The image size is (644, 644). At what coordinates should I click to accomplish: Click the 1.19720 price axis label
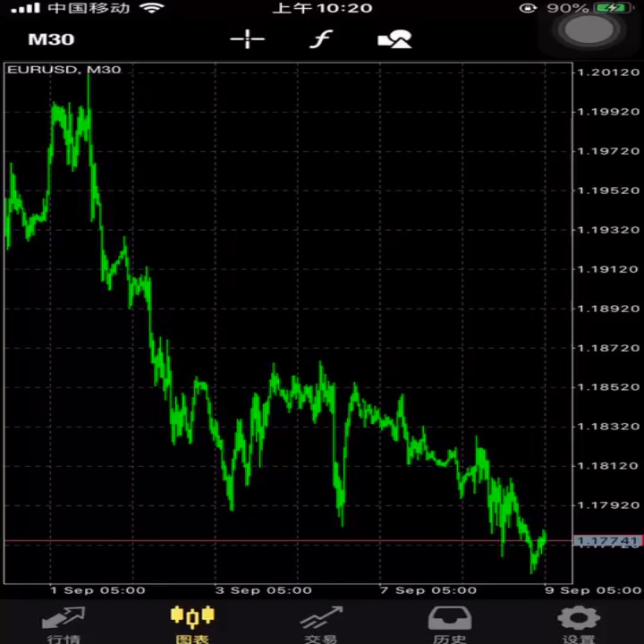[609, 151]
